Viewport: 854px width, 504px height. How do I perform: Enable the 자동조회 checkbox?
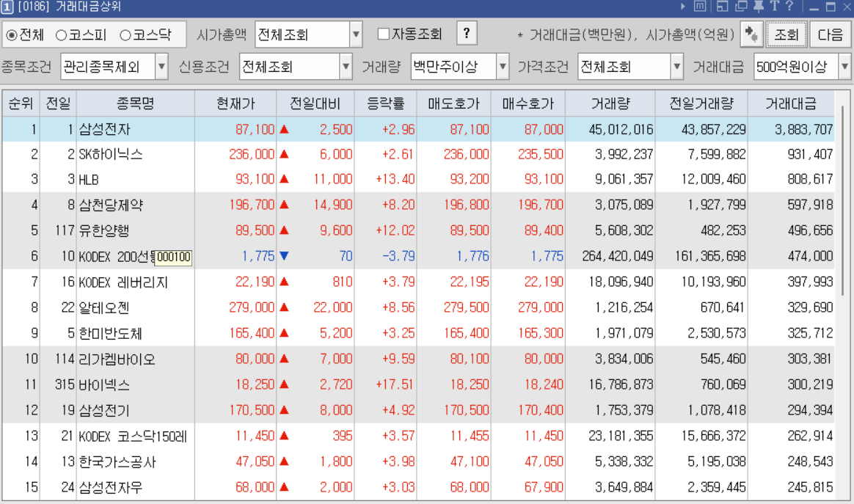pyautogui.click(x=384, y=34)
